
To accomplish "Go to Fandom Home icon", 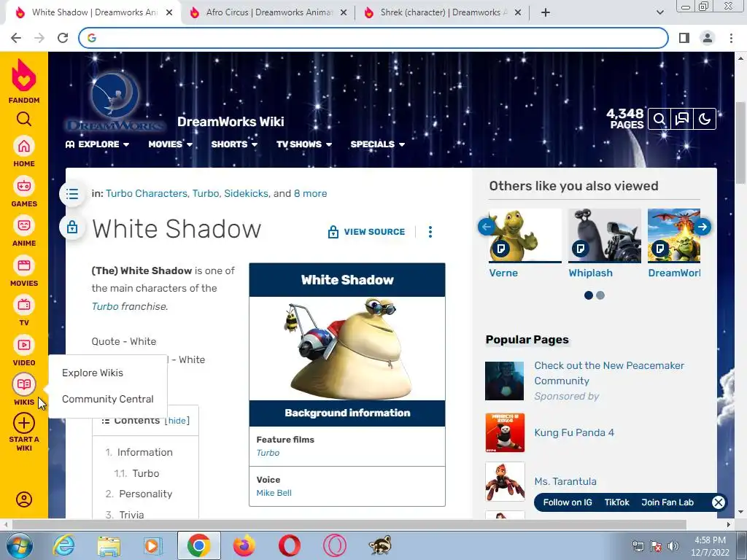I will coord(24,146).
